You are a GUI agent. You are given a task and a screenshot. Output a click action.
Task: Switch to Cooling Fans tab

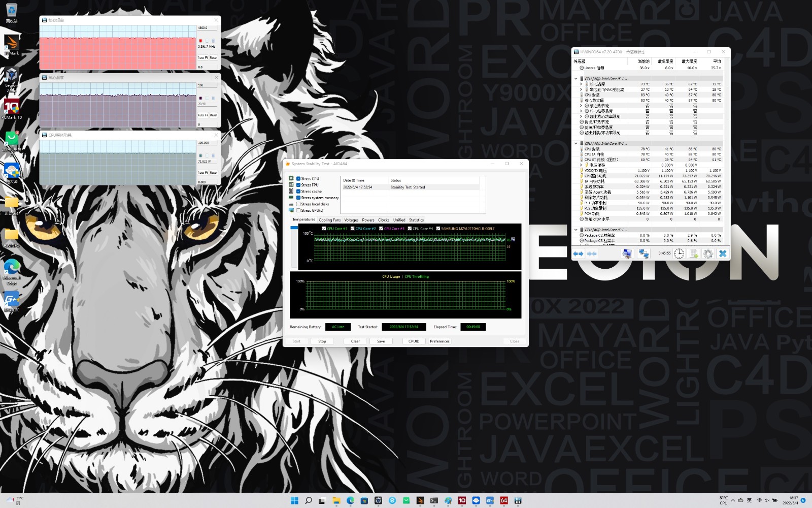329,220
